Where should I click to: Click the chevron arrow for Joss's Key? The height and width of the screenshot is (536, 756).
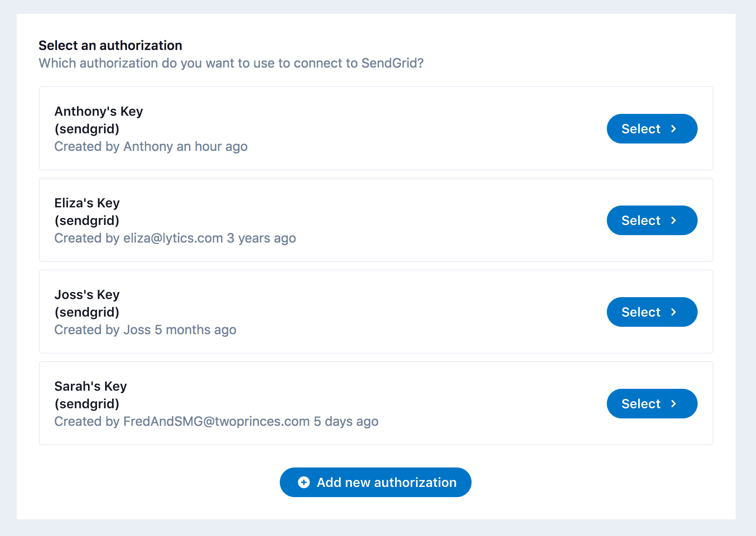click(x=674, y=312)
